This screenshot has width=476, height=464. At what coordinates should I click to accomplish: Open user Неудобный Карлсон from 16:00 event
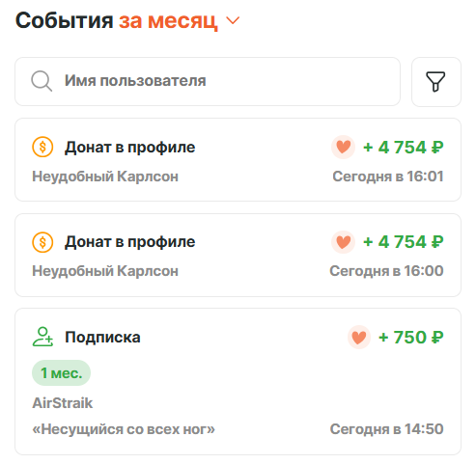(x=105, y=271)
